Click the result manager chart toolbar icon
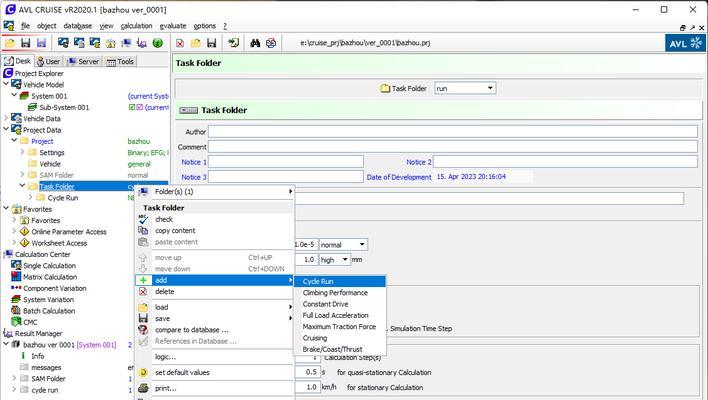Image resolution: width=708 pixels, height=400 pixels. click(142, 43)
